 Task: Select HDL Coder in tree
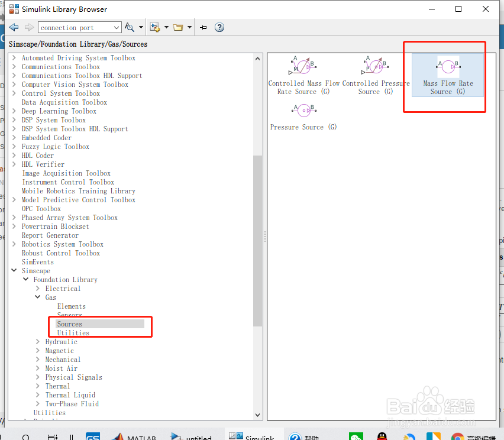(x=38, y=156)
